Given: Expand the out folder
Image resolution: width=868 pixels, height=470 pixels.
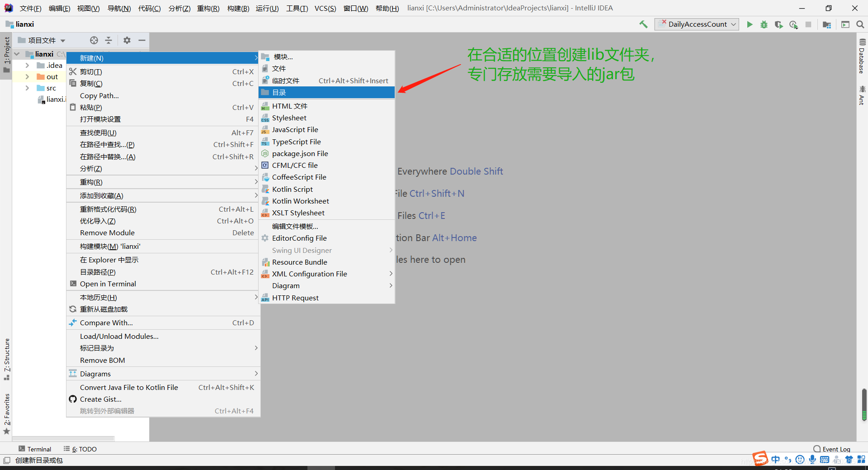Looking at the screenshot, I should tap(27, 77).
